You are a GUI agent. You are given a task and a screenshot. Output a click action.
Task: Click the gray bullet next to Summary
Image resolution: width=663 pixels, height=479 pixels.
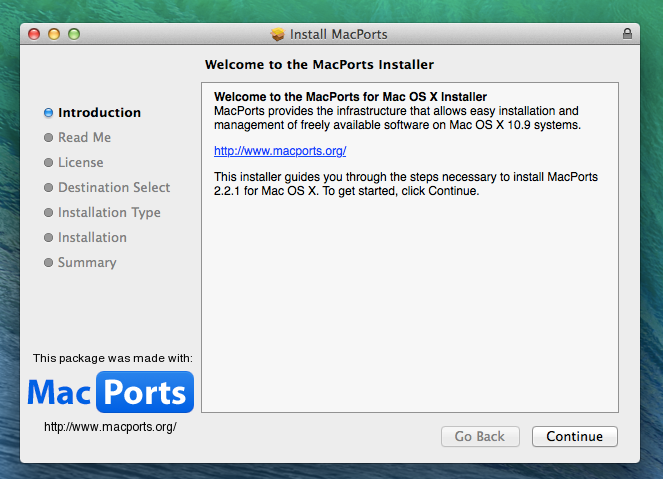point(49,263)
